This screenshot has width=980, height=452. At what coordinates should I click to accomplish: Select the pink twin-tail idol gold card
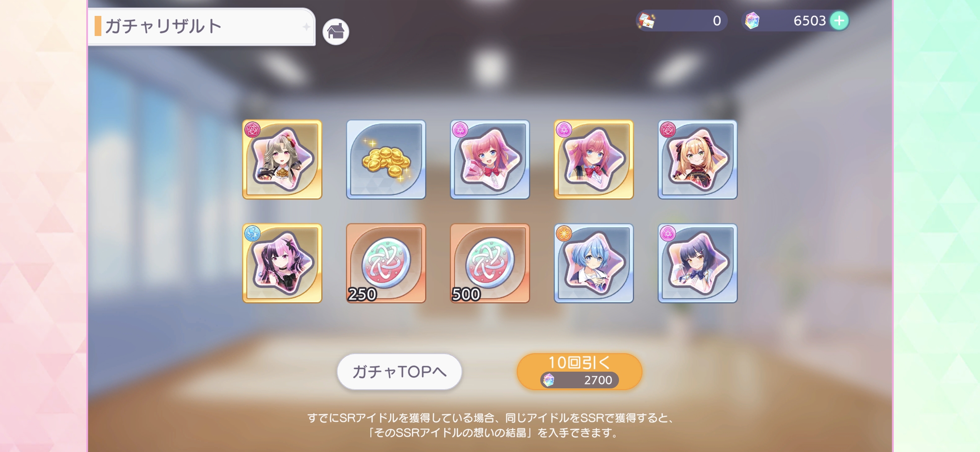pyautogui.click(x=282, y=263)
